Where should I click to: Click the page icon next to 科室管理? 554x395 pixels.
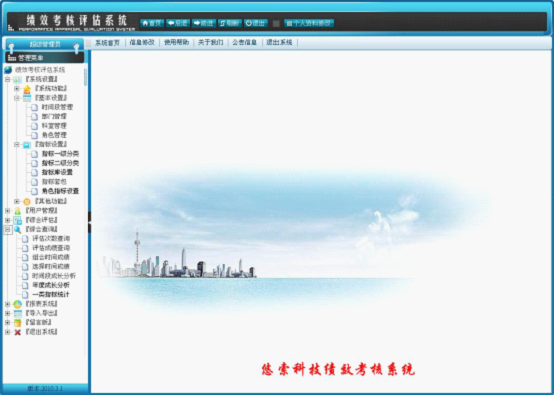tap(34, 126)
